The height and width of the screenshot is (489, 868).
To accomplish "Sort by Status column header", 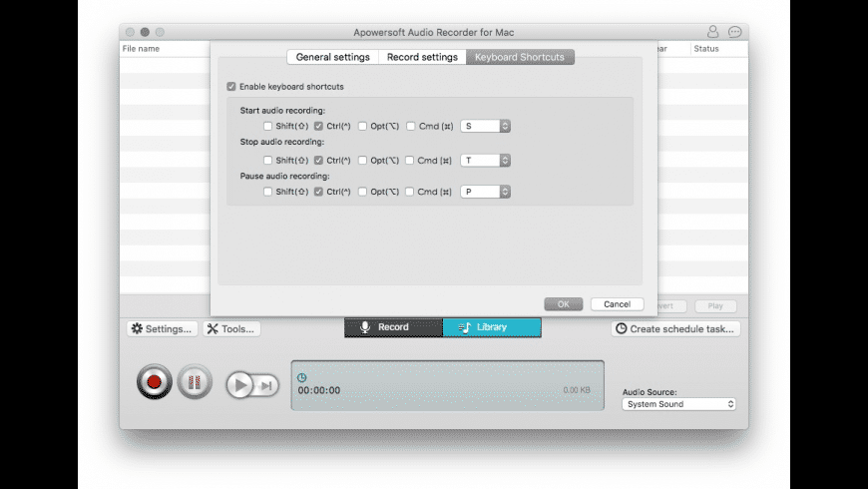I will pos(706,49).
